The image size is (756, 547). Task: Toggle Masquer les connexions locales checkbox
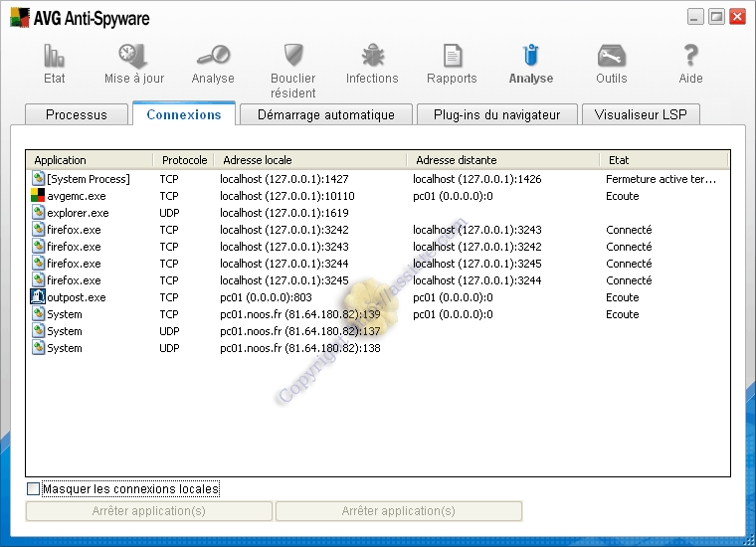coord(33,488)
